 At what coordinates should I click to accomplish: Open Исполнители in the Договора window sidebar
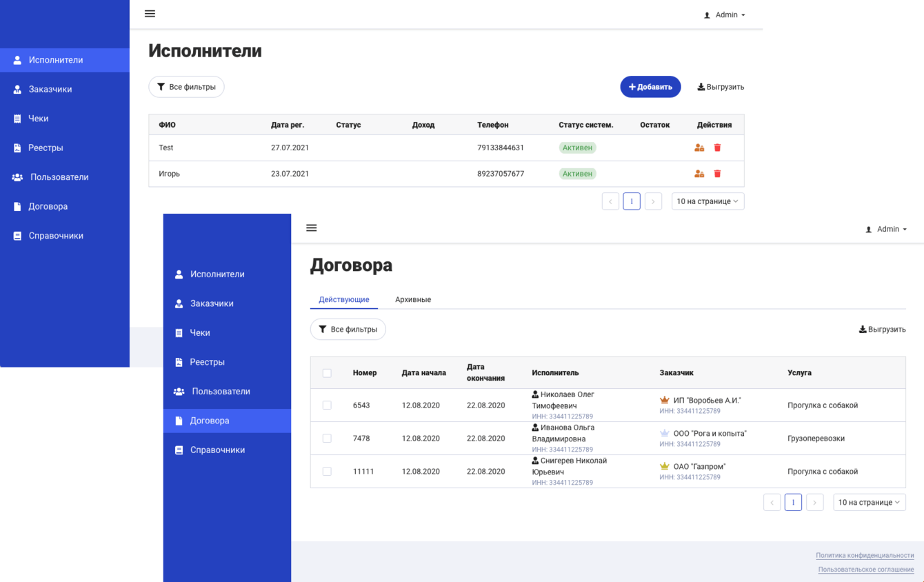coord(227,274)
